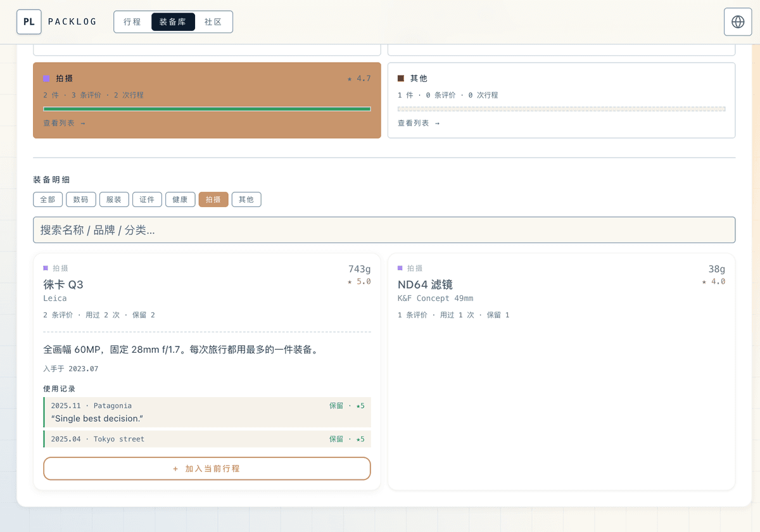760x532 pixels.
Task: Expand the Tokyo street usage record
Action: click(x=207, y=439)
